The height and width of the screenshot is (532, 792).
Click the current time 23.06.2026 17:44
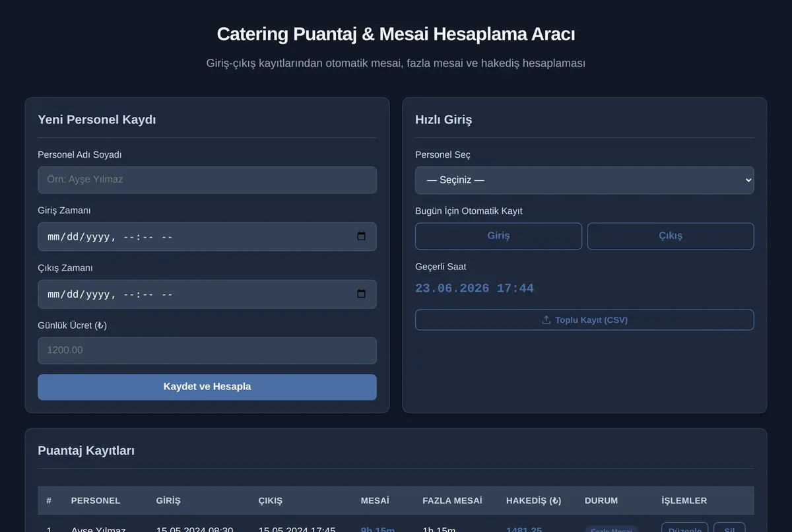[475, 288]
